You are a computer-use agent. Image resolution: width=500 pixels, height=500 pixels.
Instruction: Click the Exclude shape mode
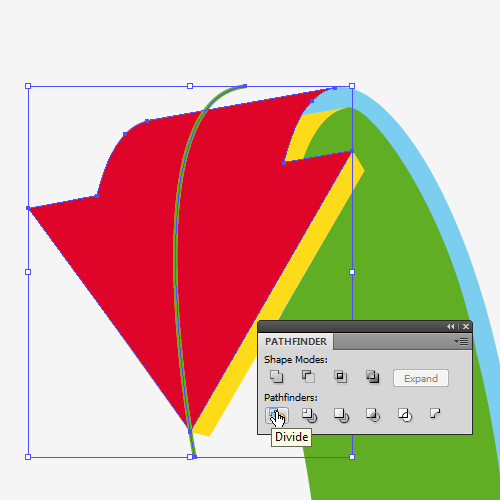(372, 377)
